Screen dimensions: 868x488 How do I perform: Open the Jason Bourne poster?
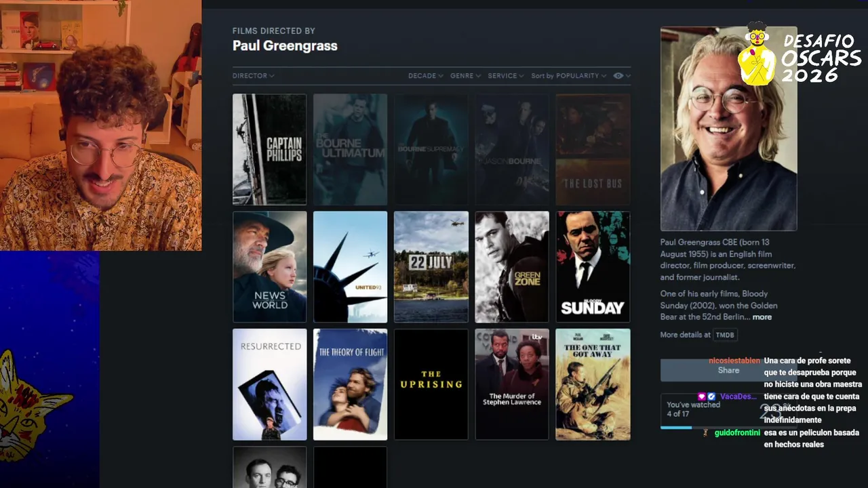512,149
